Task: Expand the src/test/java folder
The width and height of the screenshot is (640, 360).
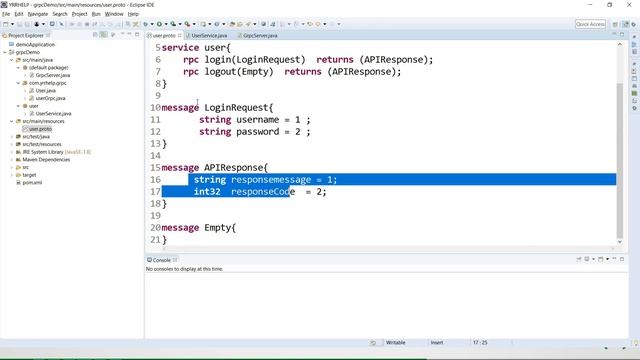Action: click(11, 137)
